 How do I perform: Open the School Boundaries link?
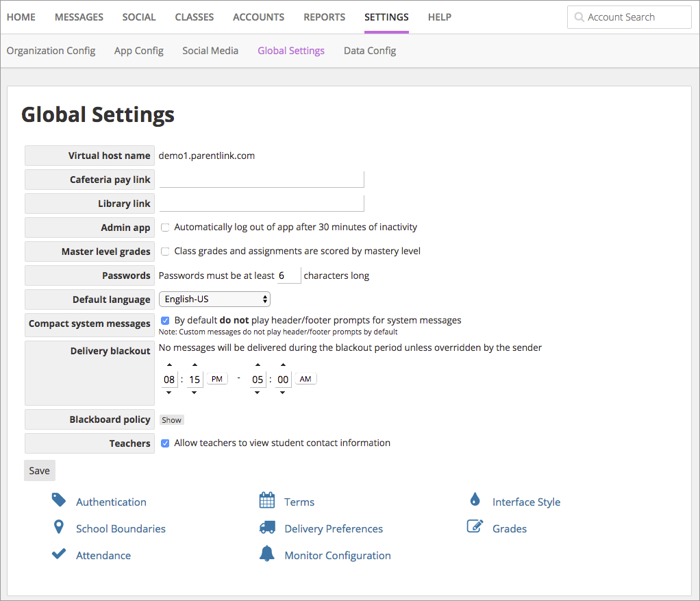coord(121,528)
